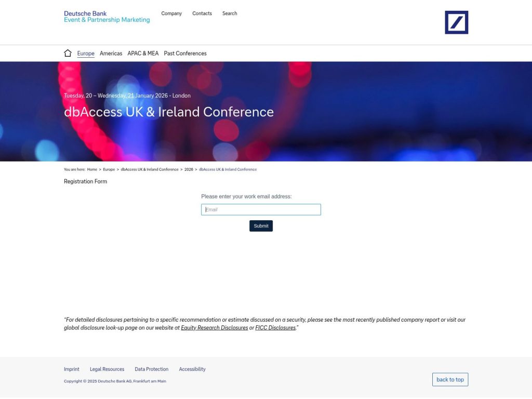Click 2026 in the breadcrumb trail
Screen dimensions: 532x399
189,169
